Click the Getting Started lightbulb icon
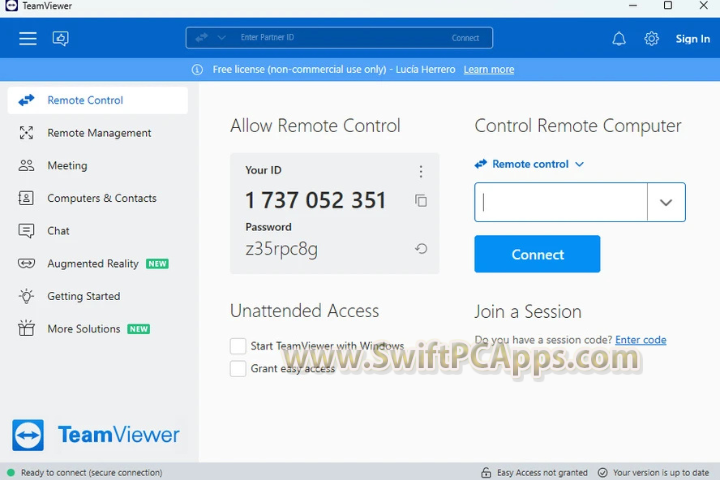 click(26, 296)
